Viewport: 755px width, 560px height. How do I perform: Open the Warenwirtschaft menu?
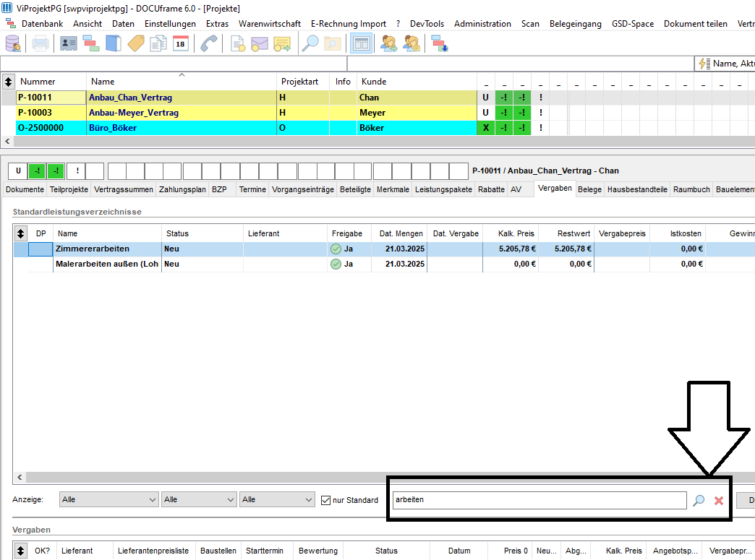click(270, 24)
